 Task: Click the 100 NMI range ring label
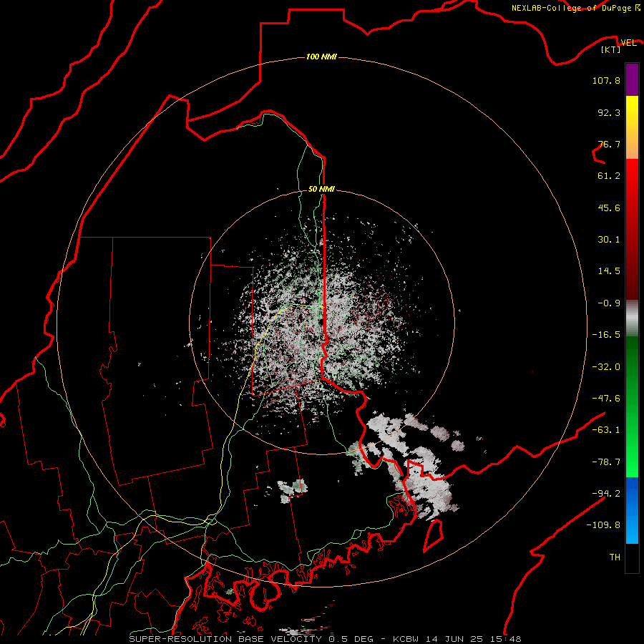point(321,57)
